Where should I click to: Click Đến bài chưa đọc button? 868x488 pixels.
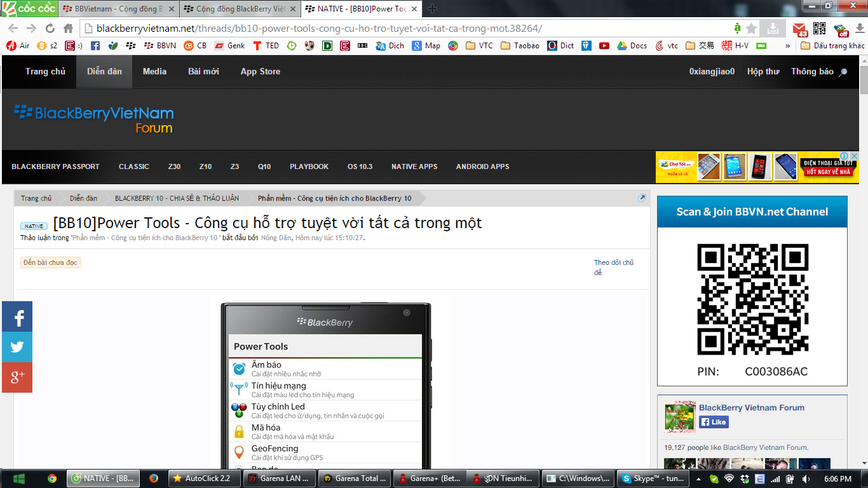coord(50,262)
